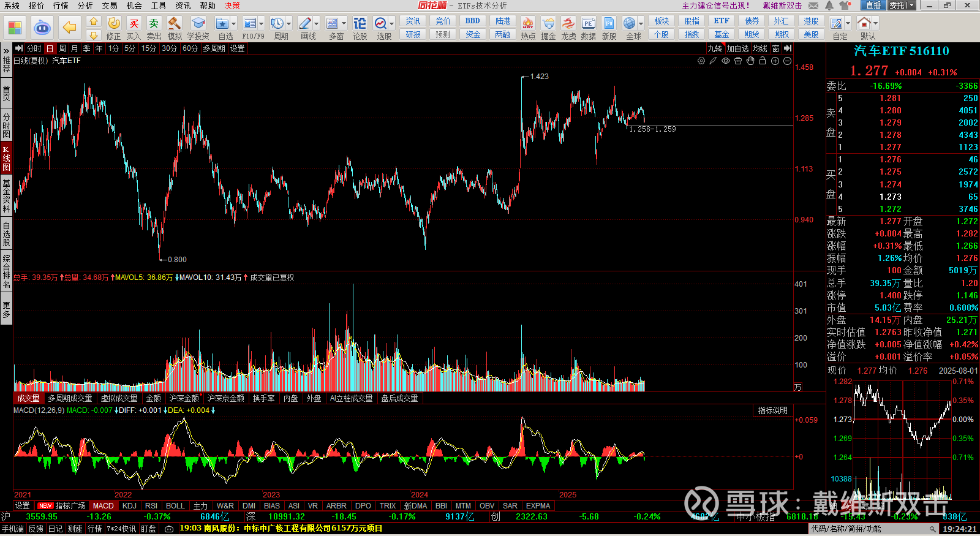The width and height of the screenshot is (980, 536).
Task: Expand the 画线 draw line dropdown arrow
Action: click(317, 24)
